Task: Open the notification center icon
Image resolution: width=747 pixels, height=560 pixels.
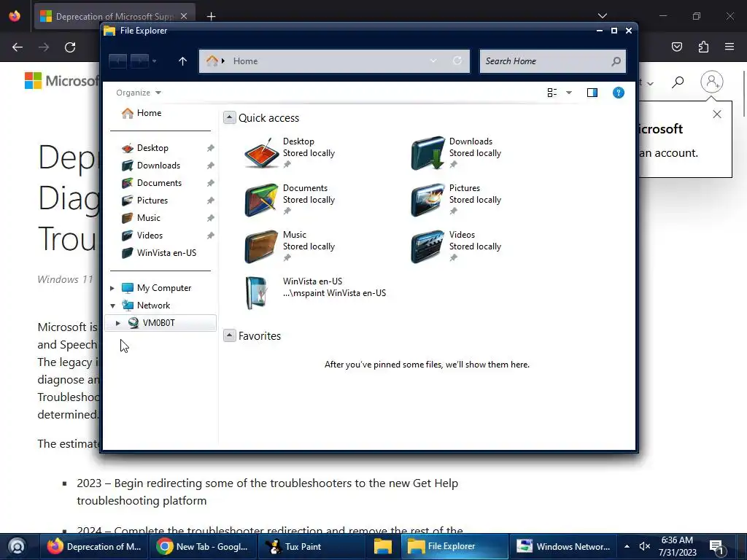Action: [x=717, y=547]
